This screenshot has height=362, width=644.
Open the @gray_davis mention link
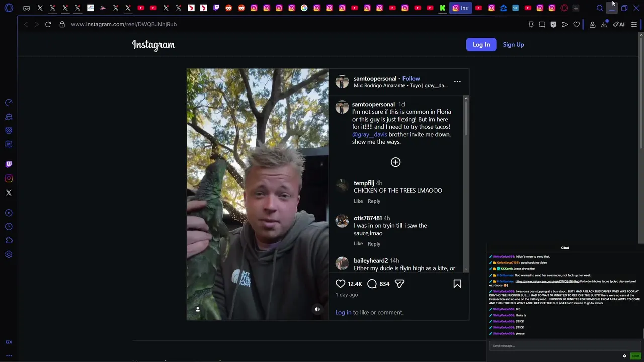coord(370,134)
